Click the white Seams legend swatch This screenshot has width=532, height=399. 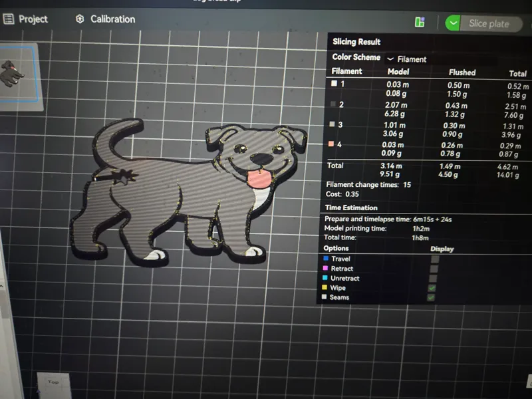coord(324,297)
